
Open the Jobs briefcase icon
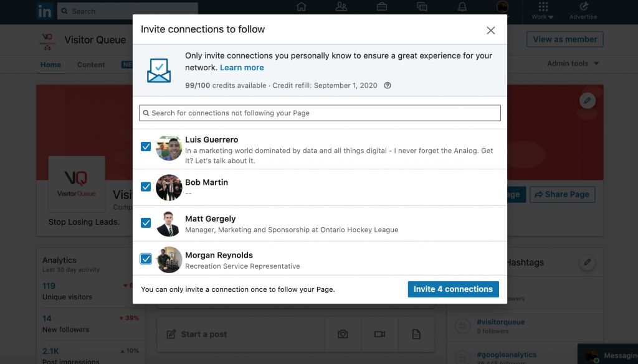(x=382, y=7)
